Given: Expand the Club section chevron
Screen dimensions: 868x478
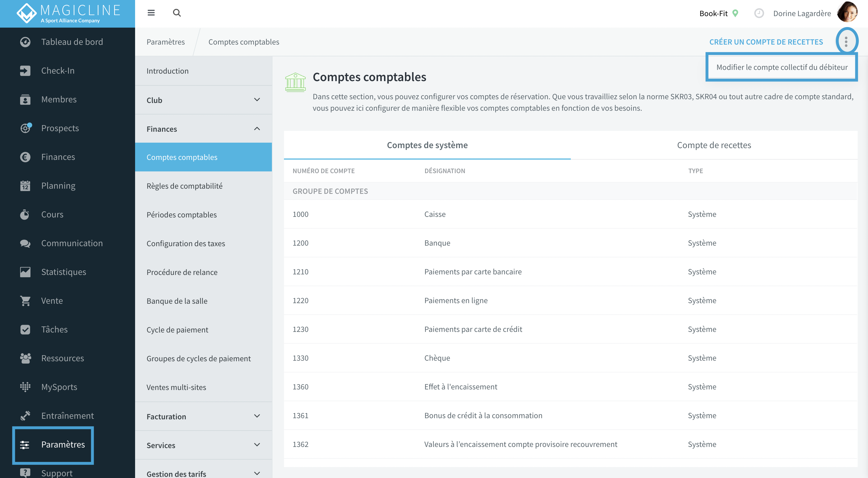Looking at the screenshot, I should (x=257, y=100).
